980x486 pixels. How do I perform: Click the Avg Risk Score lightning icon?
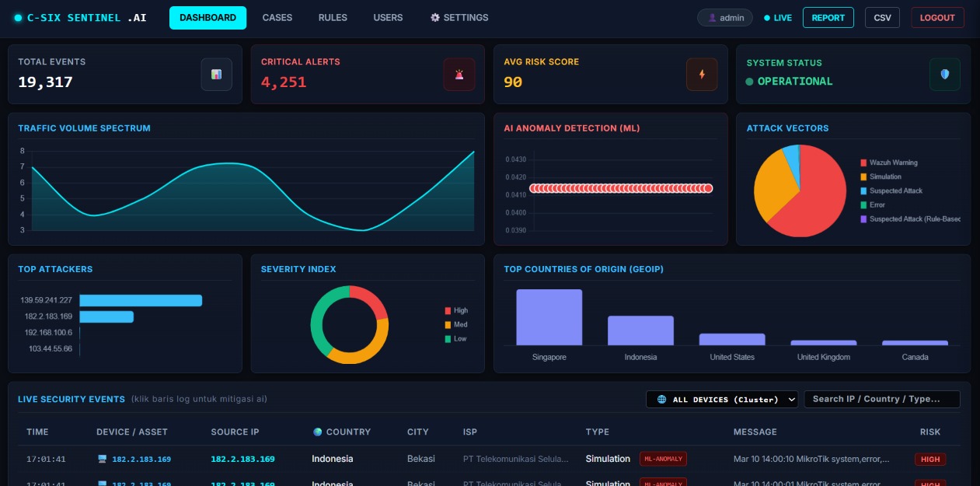(702, 75)
